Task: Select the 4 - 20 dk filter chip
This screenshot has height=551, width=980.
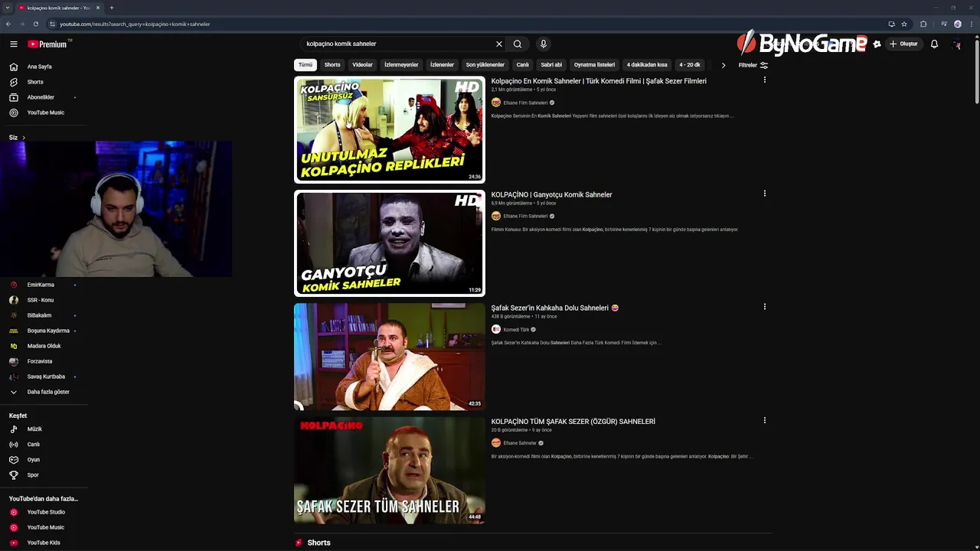Action: click(x=690, y=65)
